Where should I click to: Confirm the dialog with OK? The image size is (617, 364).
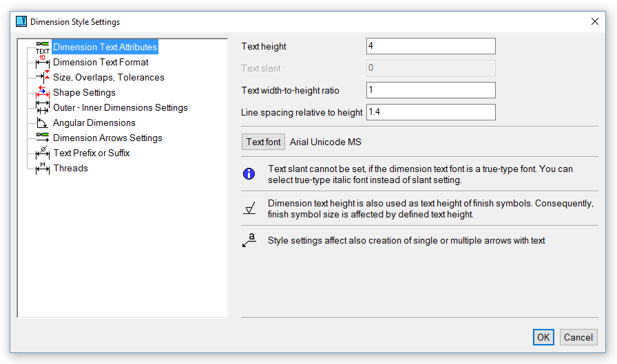point(543,337)
